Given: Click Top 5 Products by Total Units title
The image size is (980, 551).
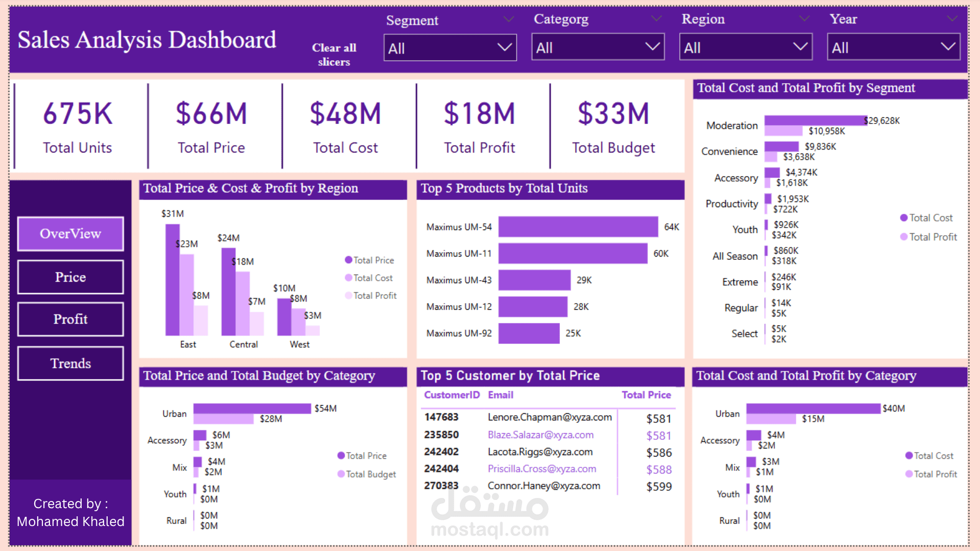Looking at the screenshot, I should pos(504,188).
